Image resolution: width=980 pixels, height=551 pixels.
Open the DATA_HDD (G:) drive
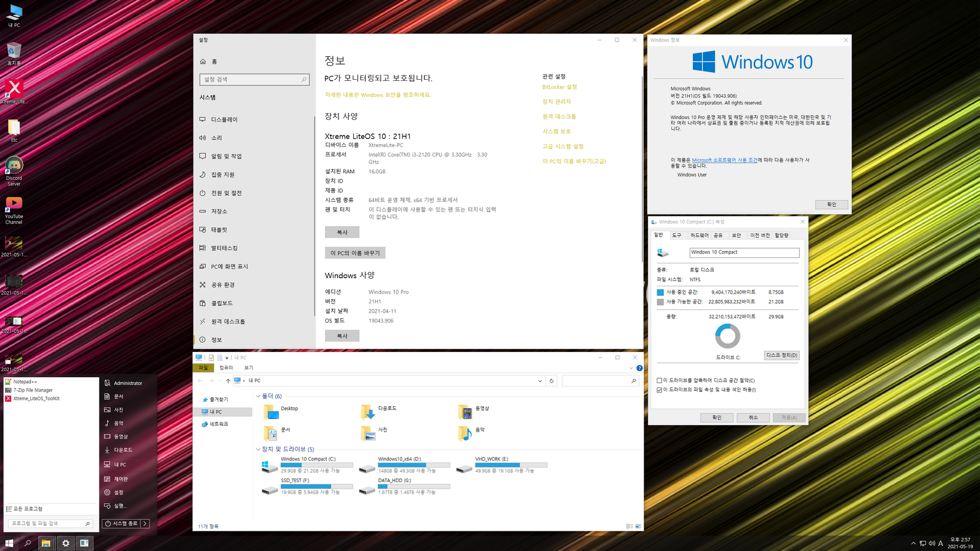[x=404, y=486]
